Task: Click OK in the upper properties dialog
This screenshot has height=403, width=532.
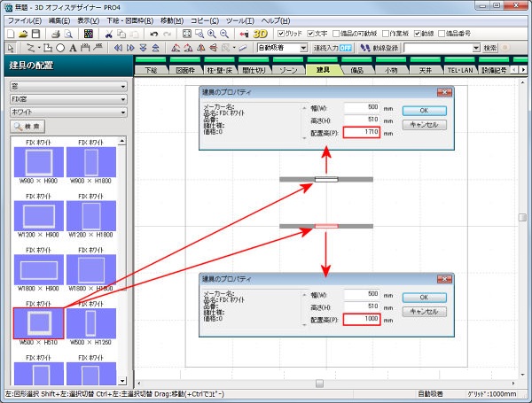Action: pos(425,109)
